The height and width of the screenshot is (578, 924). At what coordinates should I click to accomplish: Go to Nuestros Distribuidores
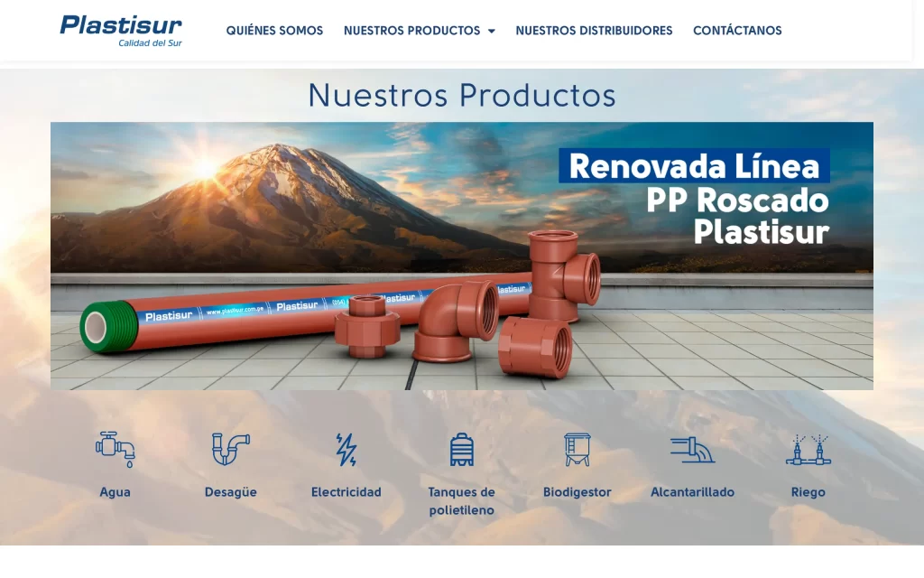[x=594, y=31]
